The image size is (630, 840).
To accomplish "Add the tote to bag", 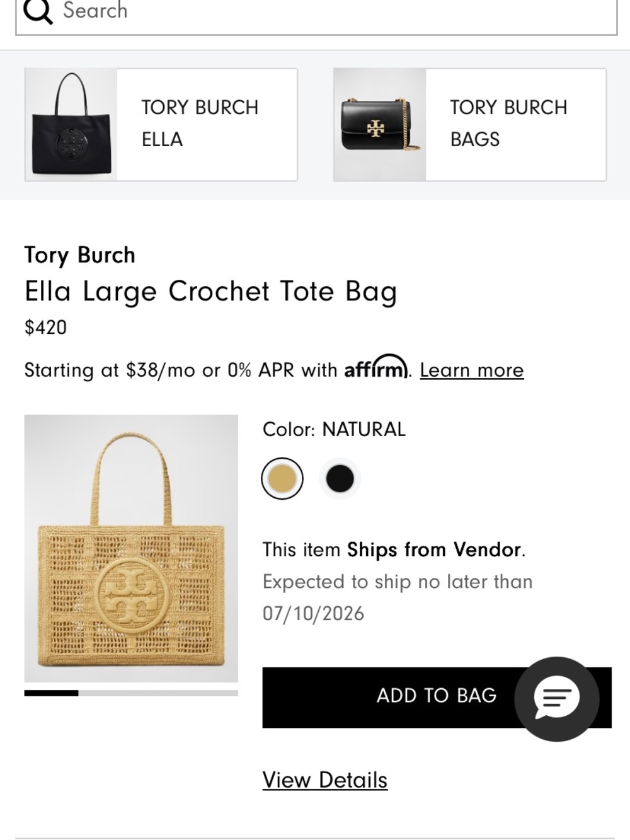I will (x=437, y=698).
